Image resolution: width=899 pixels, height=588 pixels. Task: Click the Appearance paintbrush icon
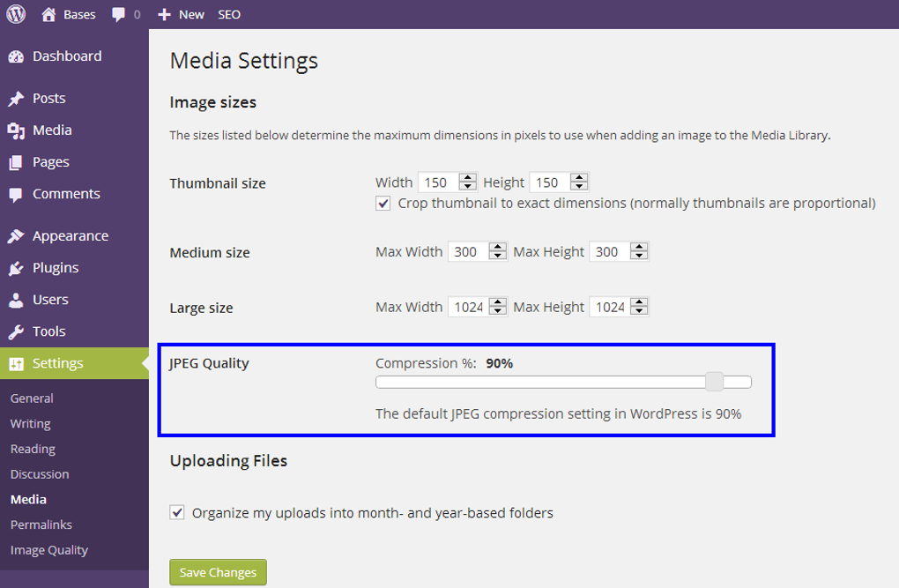pos(16,236)
